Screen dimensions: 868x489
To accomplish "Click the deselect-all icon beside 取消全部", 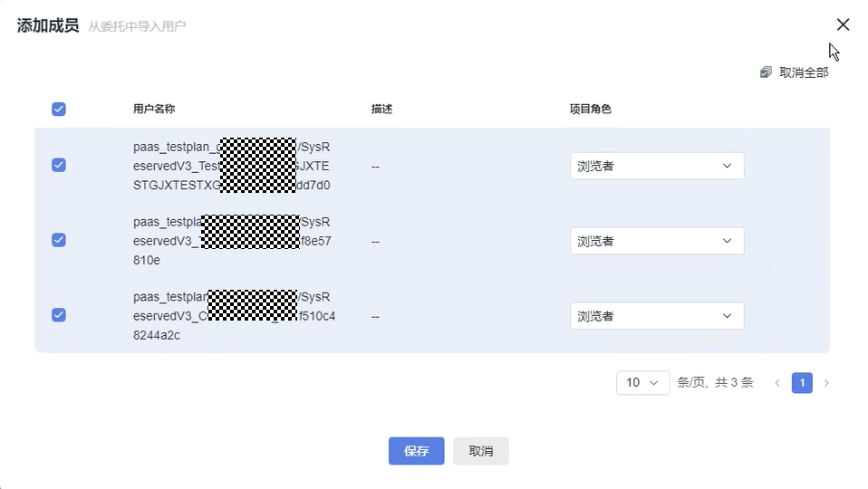I will [767, 72].
